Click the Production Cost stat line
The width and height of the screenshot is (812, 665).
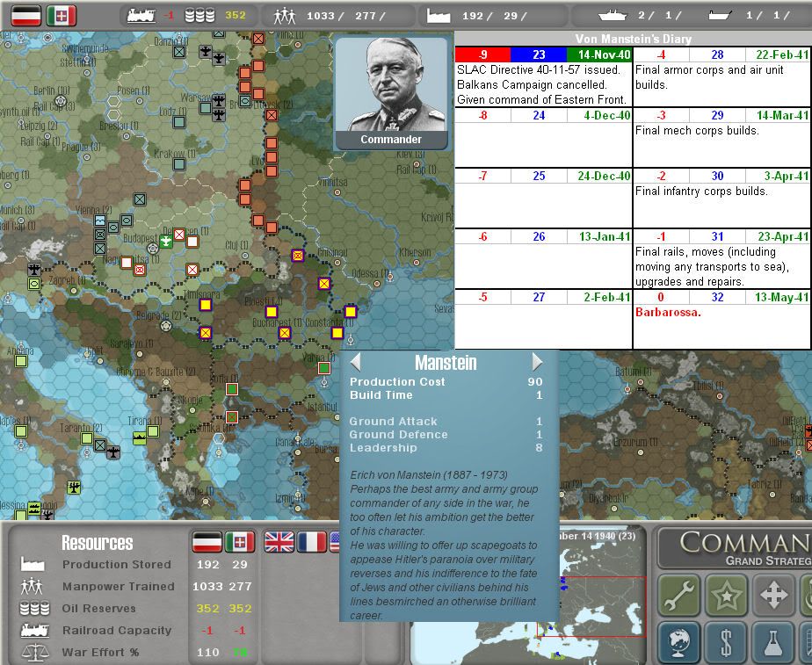[446, 382]
